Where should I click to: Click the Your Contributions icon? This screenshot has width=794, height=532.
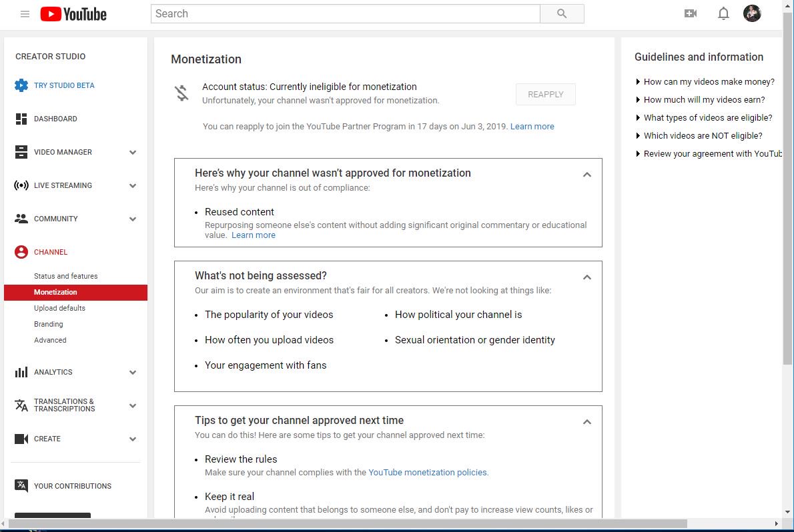pyautogui.click(x=21, y=486)
